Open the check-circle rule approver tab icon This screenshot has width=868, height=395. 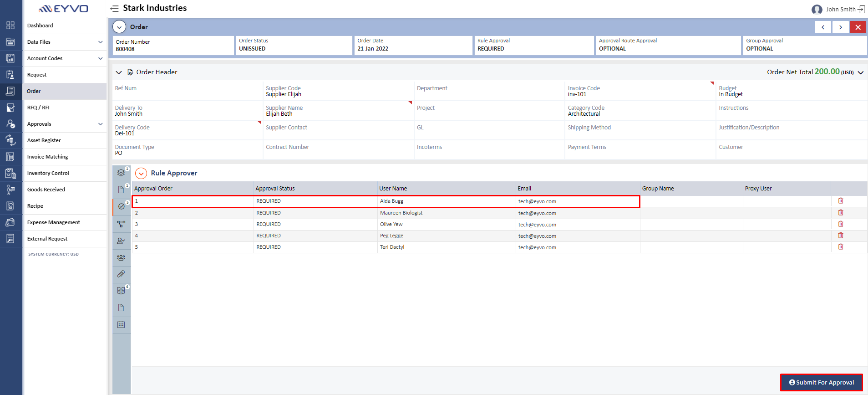pos(121,206)
